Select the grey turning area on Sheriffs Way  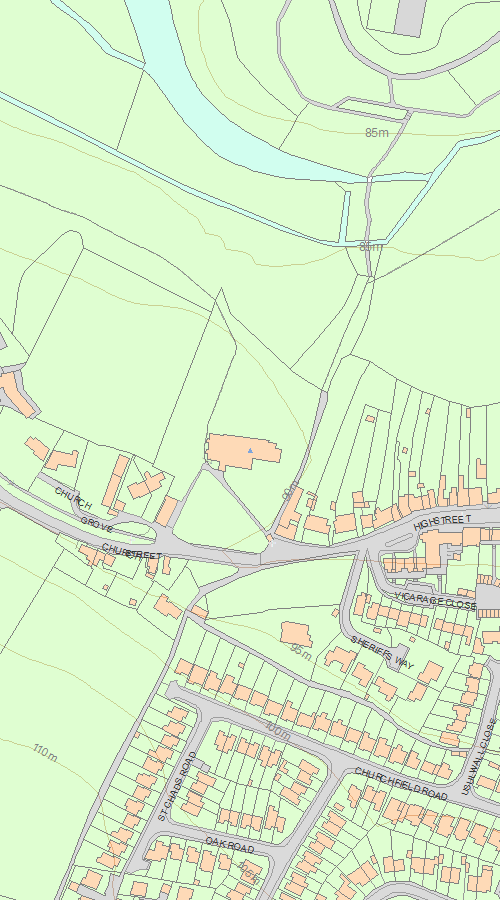[400, 658]
